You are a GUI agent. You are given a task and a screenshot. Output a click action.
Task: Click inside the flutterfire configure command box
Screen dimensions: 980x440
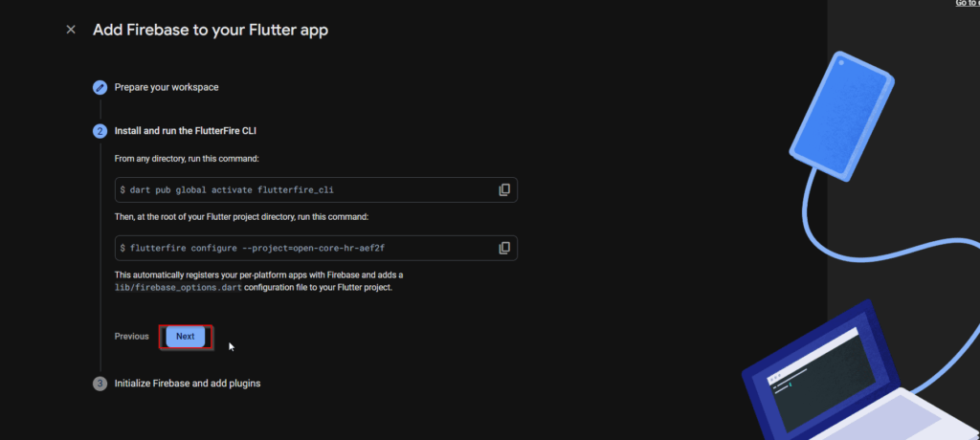coord(287,248)
